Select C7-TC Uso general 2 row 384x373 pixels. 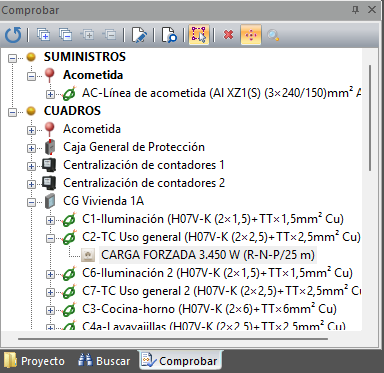221,291
